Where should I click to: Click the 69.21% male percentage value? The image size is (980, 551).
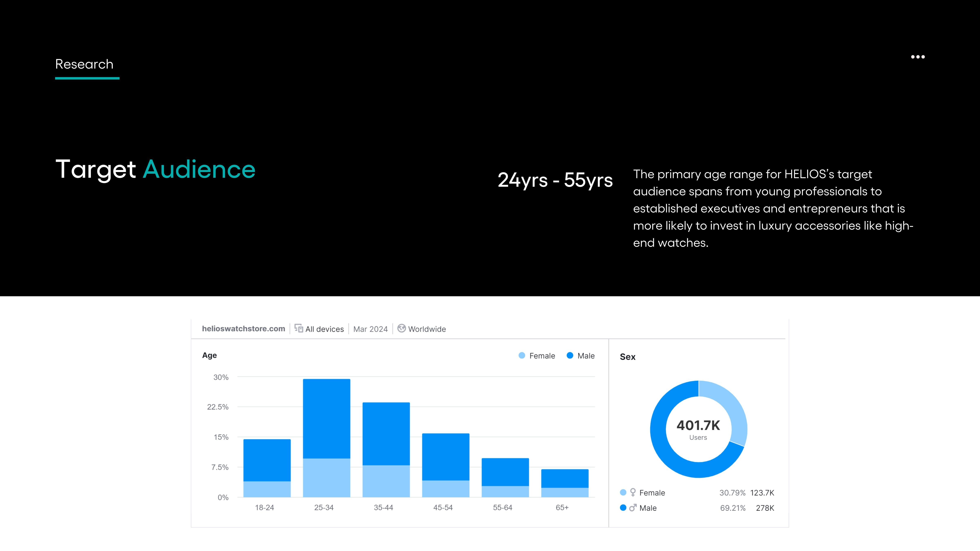[733, 508]
